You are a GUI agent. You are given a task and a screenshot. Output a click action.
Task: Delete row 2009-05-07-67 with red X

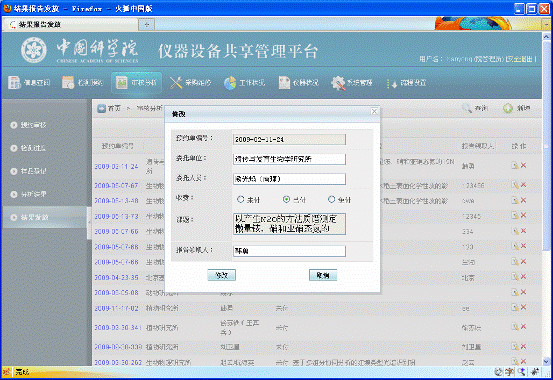point(523,185)
